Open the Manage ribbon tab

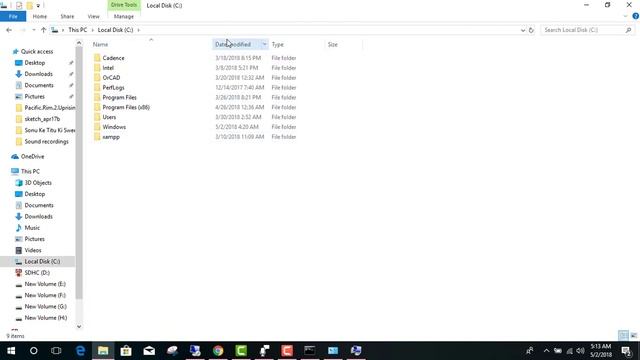tap(124, 16)
